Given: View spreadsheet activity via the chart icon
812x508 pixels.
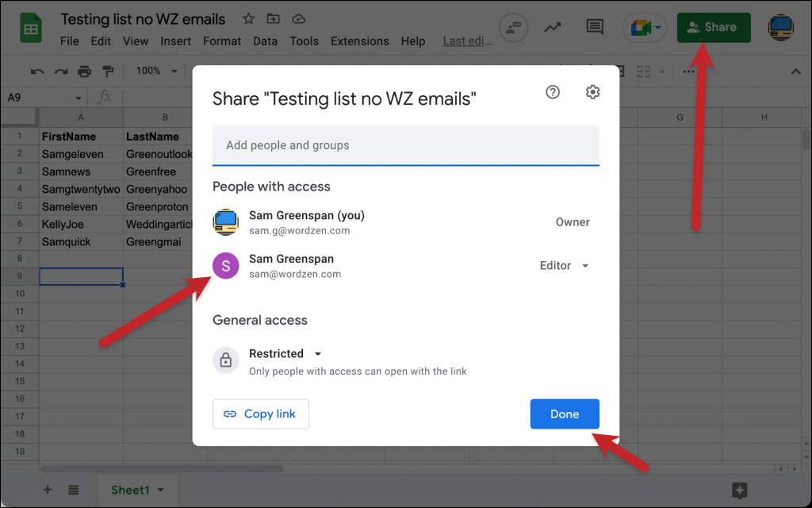Looking at the screenshot, I should pyautogui.click(x=553, y=26).
